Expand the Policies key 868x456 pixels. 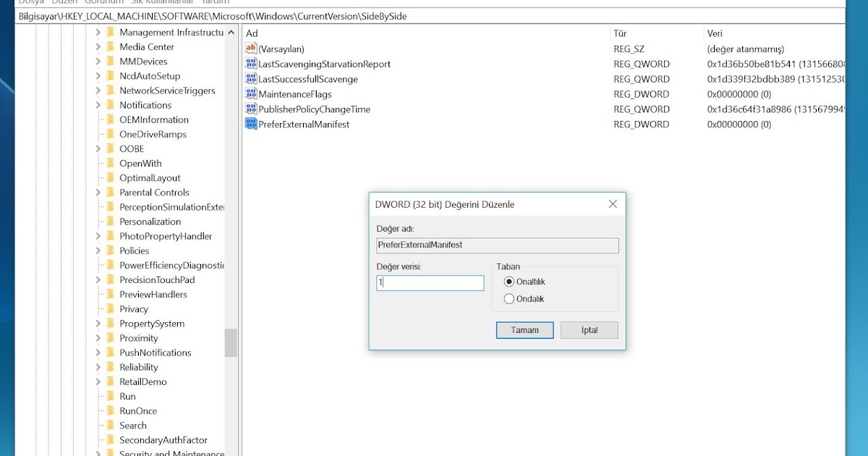[x=98, y=250]
